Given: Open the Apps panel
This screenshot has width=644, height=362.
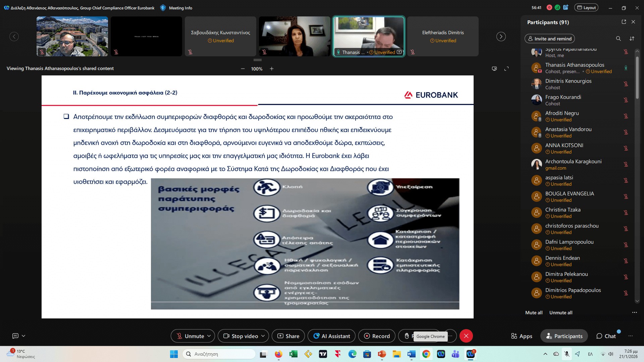Looking at the screenshot, I should point(522,336).
